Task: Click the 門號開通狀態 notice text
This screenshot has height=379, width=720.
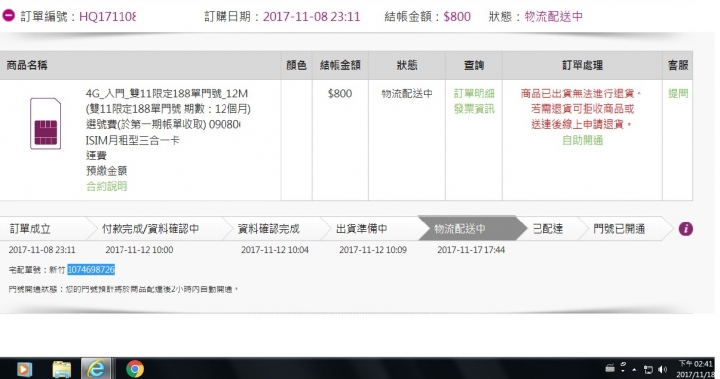Action: point(124,289)
